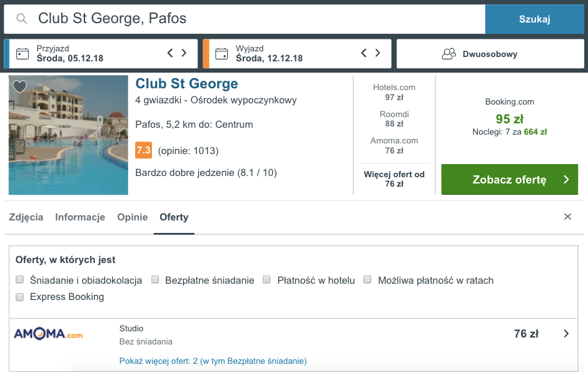
Task: Click the guests icon beside Dwuosobowy
Action: (449, 54)
